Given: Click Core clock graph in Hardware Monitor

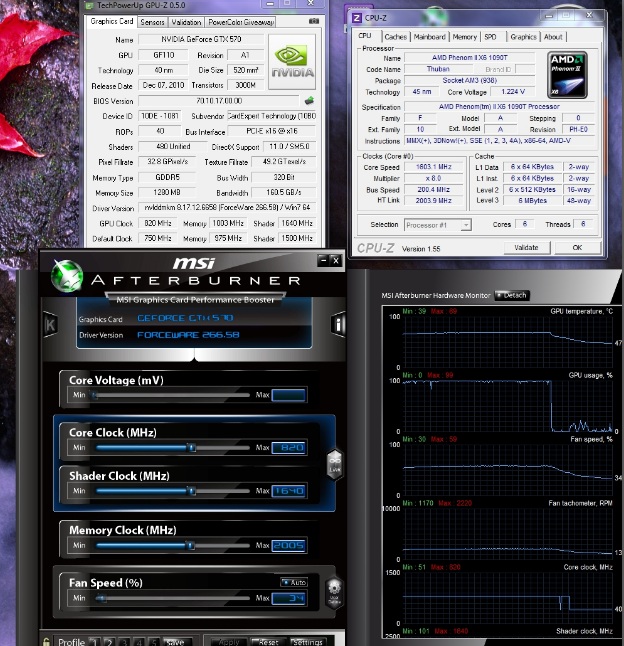Looking at the screenshot, I should (x=507, y=597).
